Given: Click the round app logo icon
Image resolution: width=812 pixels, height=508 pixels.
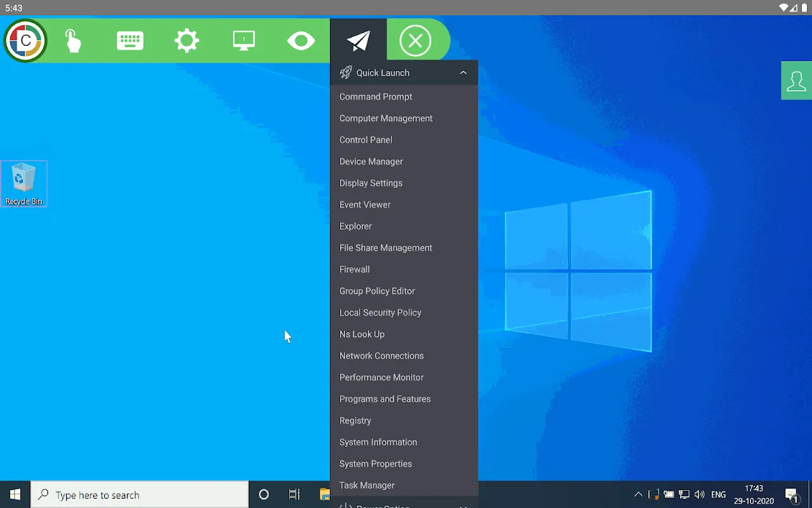Looking at the screenshot, I should click(25, 41).
